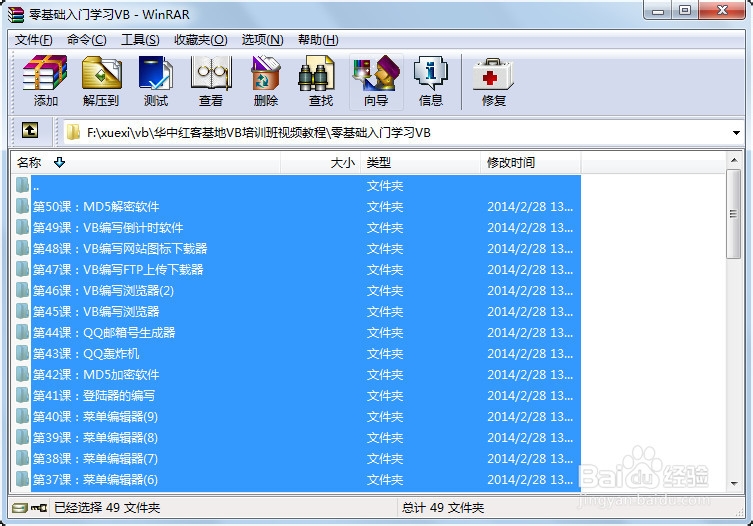Click the 查找 (Find) binoculars icon
The image size is (753, 526).
(317, 73)
